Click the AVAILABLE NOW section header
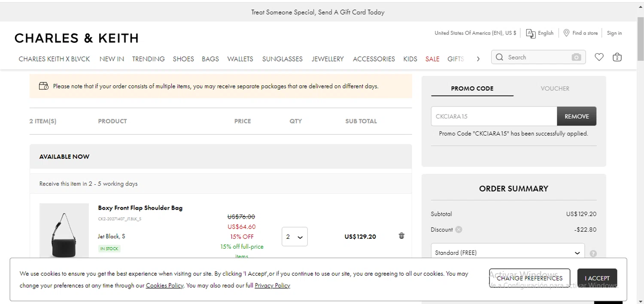Screen dimensions: 644x304 (221, 157)
